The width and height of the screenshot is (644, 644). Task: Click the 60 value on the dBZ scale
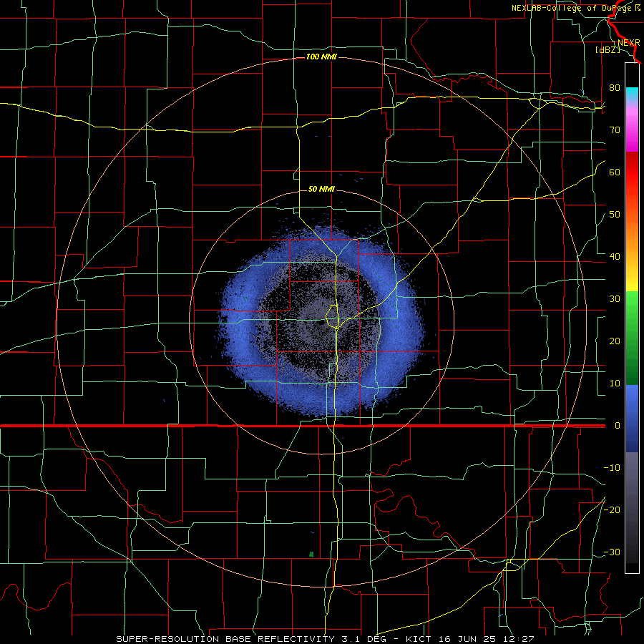[x=615, y=172]
